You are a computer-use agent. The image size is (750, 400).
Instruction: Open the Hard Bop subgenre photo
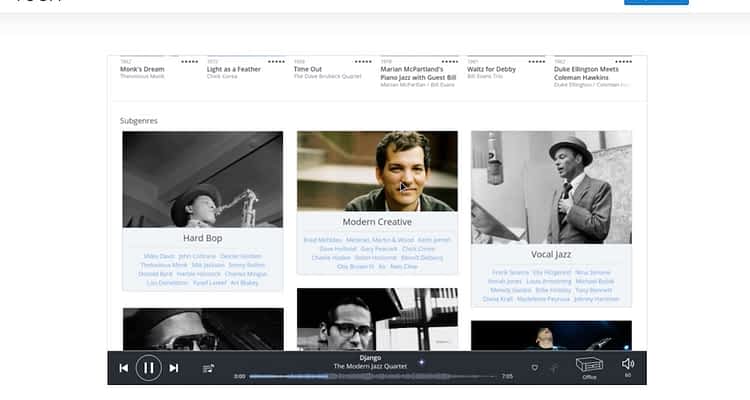[203, 179]
